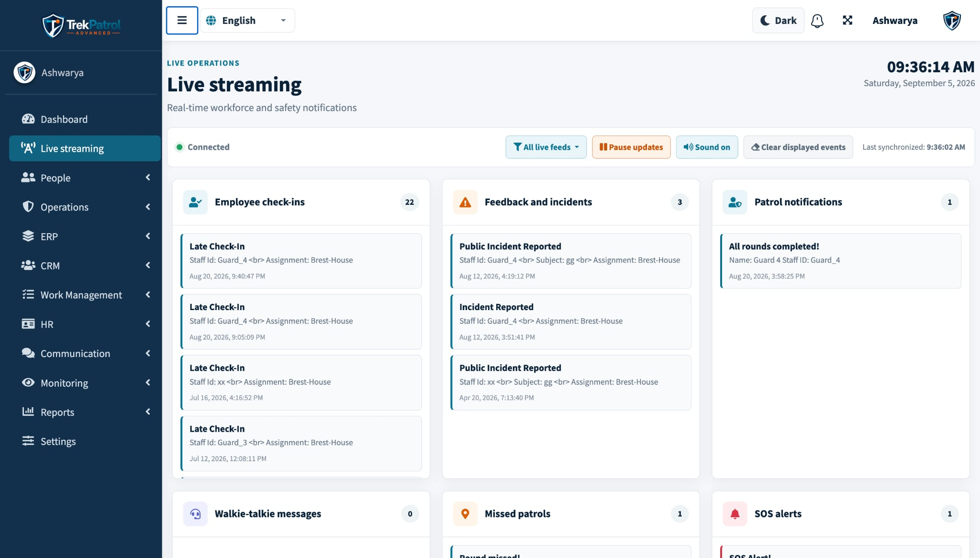
Task: Click the Feedback and incidents warning icon
Action: click(x=465, y=202)
